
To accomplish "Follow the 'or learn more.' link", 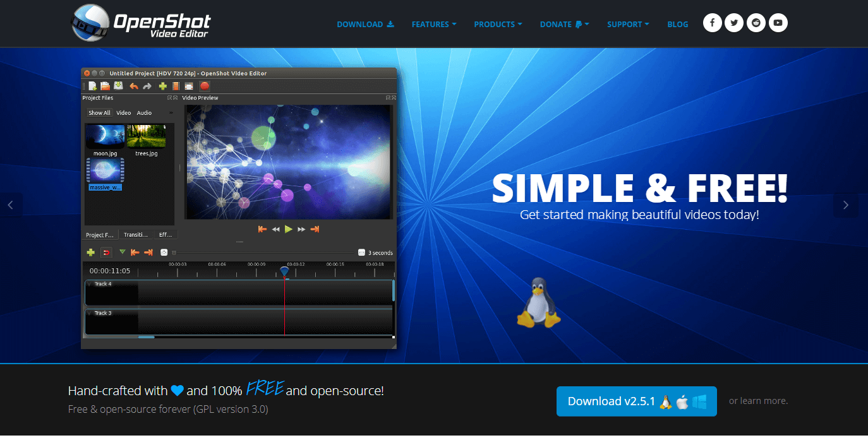I will 758,401.
